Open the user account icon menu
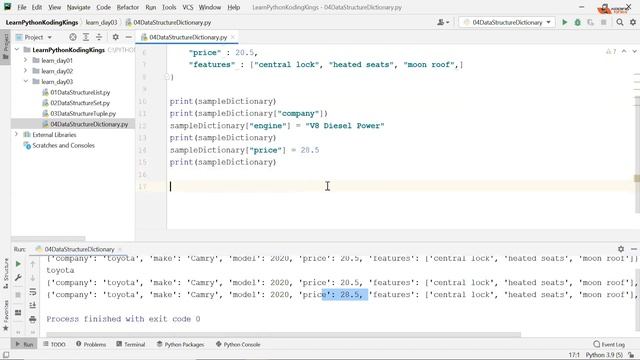 (443, 22)
